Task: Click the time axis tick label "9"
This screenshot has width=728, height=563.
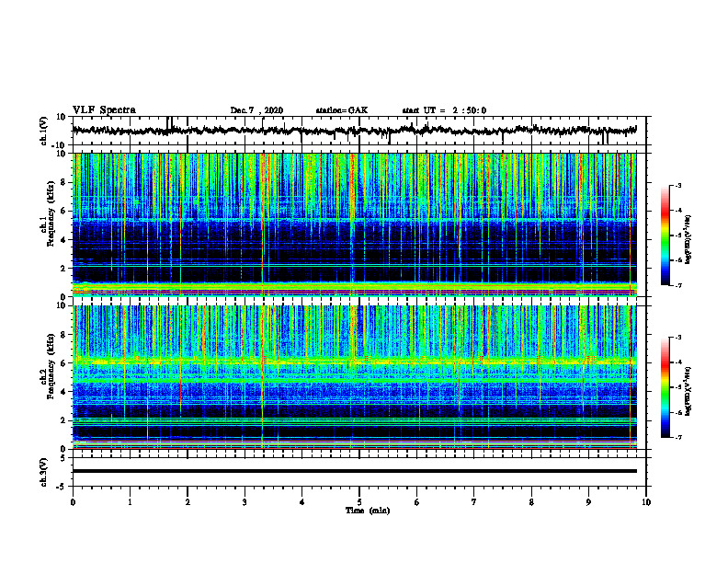Action: click(588, 502)
